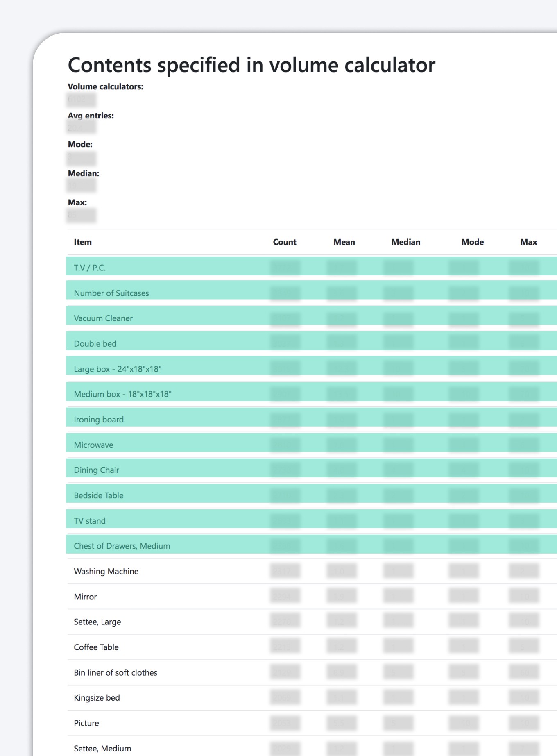Viewport: 557px width, 756px height.
Task: Select the 'Kingsize bed' row
Action: pos(311,698)
